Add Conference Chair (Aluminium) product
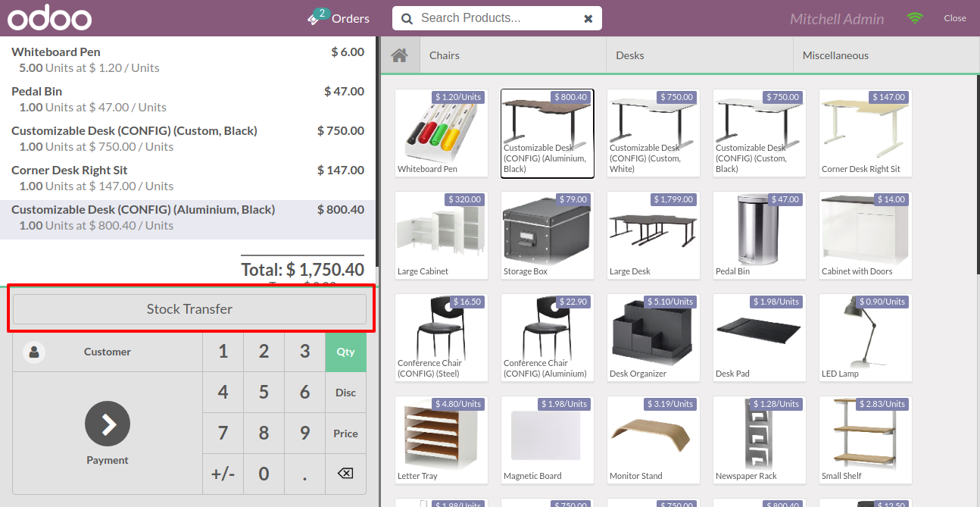The image size is (980, 507). point(548,338)
